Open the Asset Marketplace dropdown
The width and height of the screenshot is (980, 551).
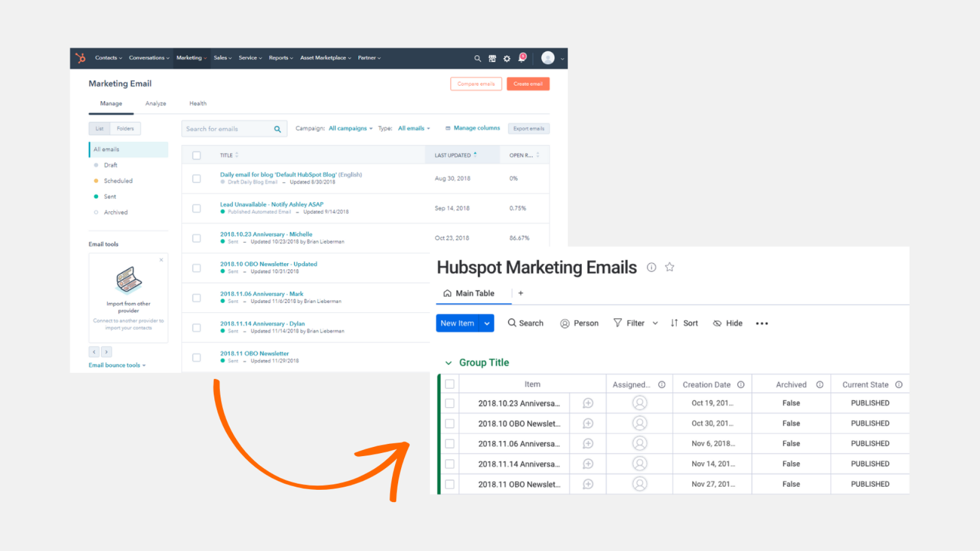coord(326,58)
